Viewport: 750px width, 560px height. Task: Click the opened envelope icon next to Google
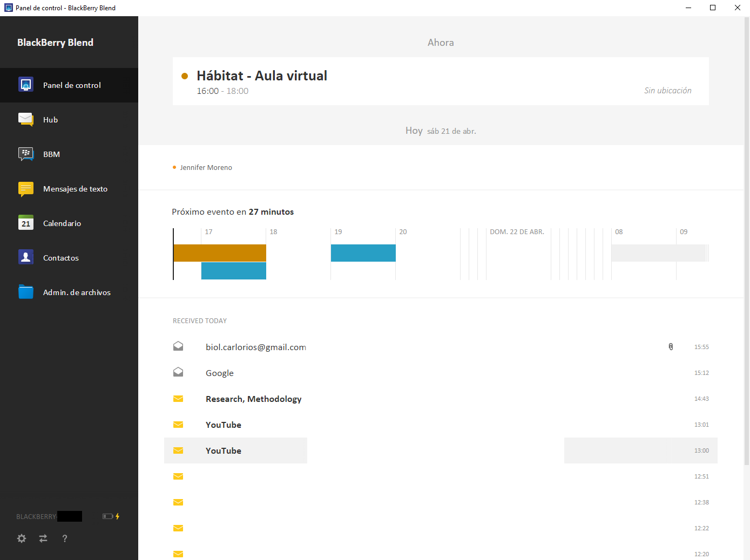178,372
